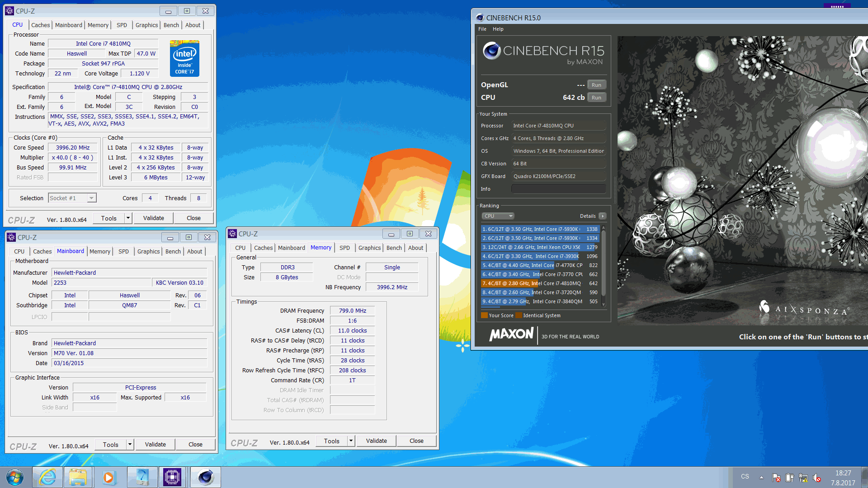Click Tools button in Mainboard window
The image size is (868, 488).
tap(110, 445)
